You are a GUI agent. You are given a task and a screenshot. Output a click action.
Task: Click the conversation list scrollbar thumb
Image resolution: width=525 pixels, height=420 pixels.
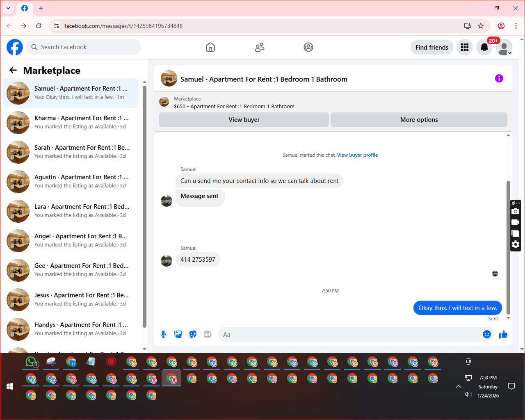click(144, 207)
